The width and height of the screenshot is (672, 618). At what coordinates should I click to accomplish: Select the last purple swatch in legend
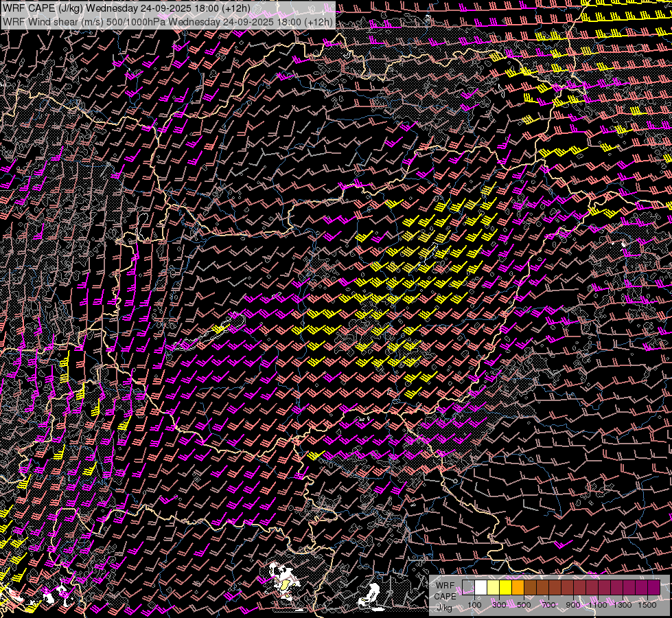pyautogui.click(x=653, y=587)
